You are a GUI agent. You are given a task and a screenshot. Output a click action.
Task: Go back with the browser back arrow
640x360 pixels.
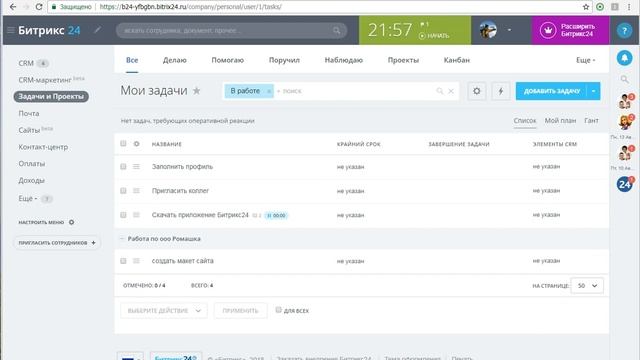tap(13, 7)
